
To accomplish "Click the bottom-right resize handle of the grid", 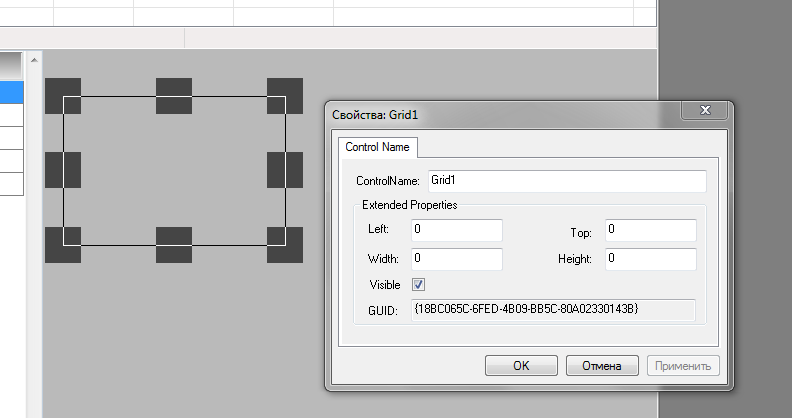I will [285, 245].
